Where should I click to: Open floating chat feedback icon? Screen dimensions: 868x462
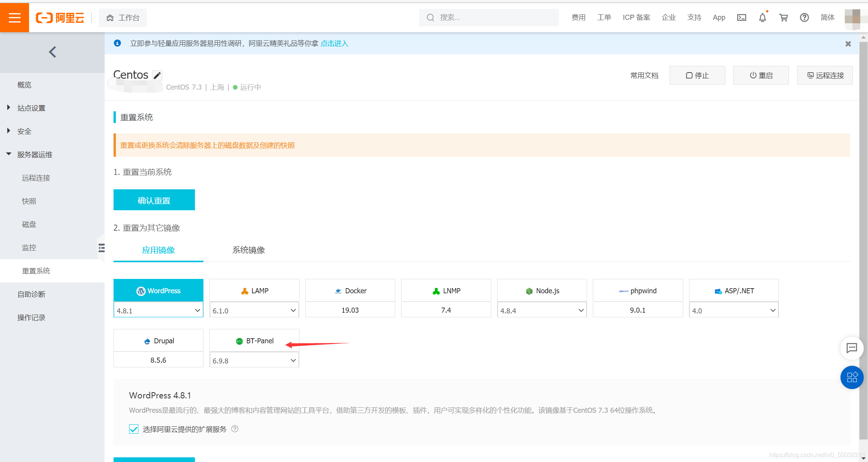(x=851, y=348)
